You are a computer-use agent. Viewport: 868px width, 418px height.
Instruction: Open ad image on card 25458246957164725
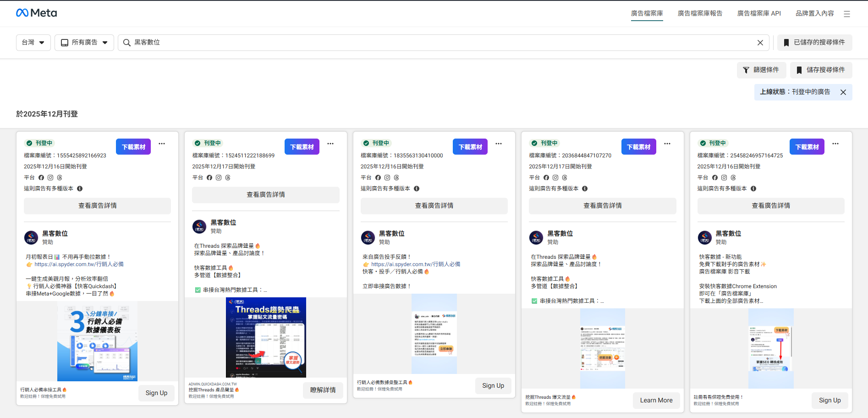click(x=771, y=349)
